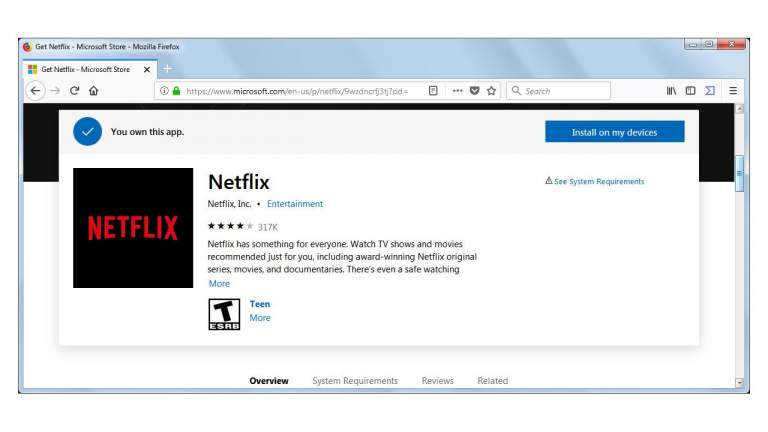768x432 pixels.
Task: Click Install on my devices button
Action: [615, 132]
